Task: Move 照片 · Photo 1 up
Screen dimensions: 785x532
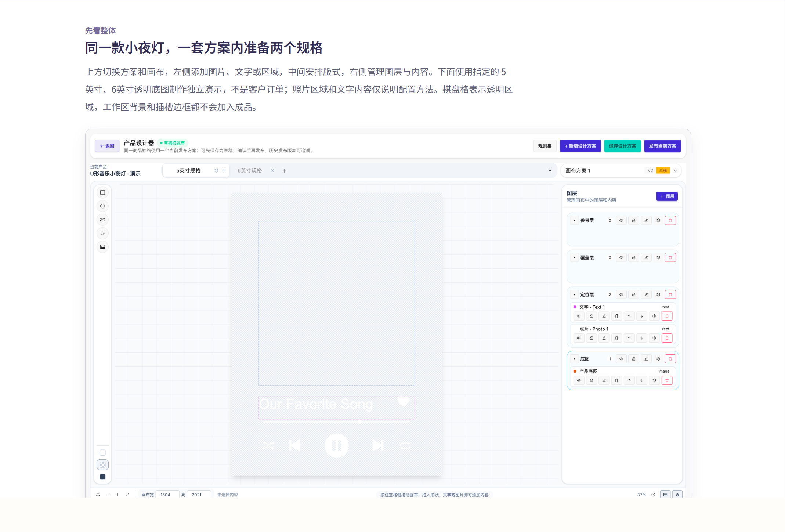Action: click(x=629, y=338)
